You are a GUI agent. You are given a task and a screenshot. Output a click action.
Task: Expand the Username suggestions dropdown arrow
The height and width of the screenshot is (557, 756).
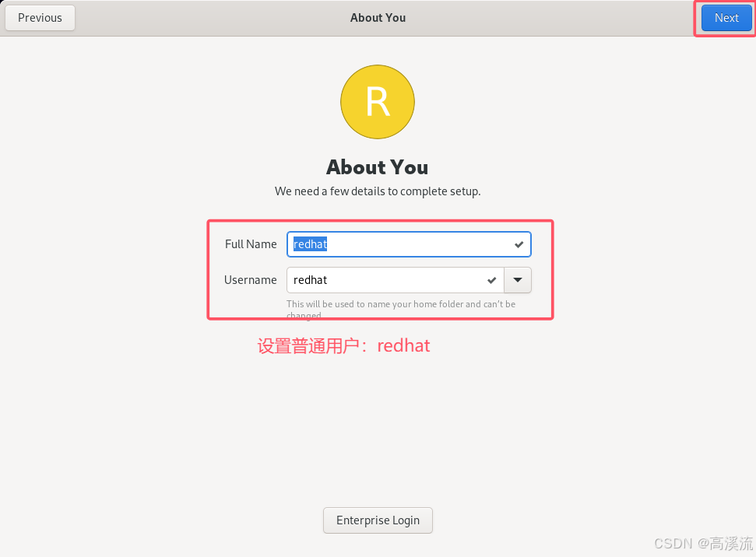pos(518,280)
